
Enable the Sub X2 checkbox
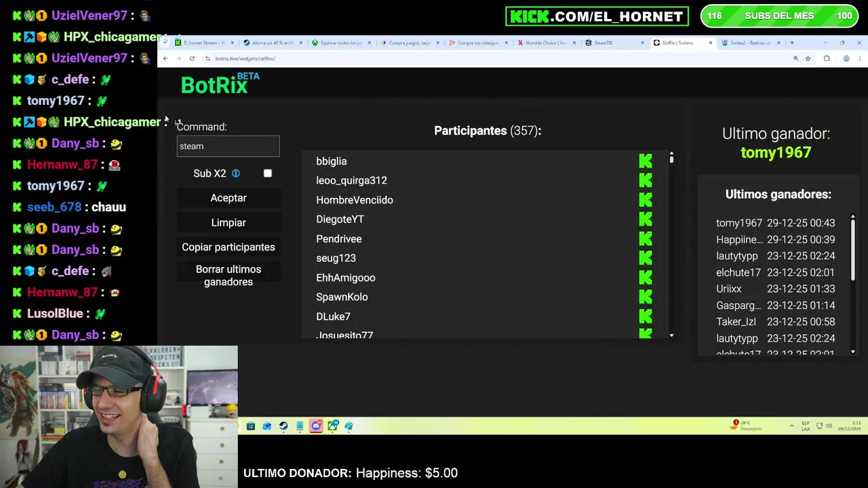268,174
